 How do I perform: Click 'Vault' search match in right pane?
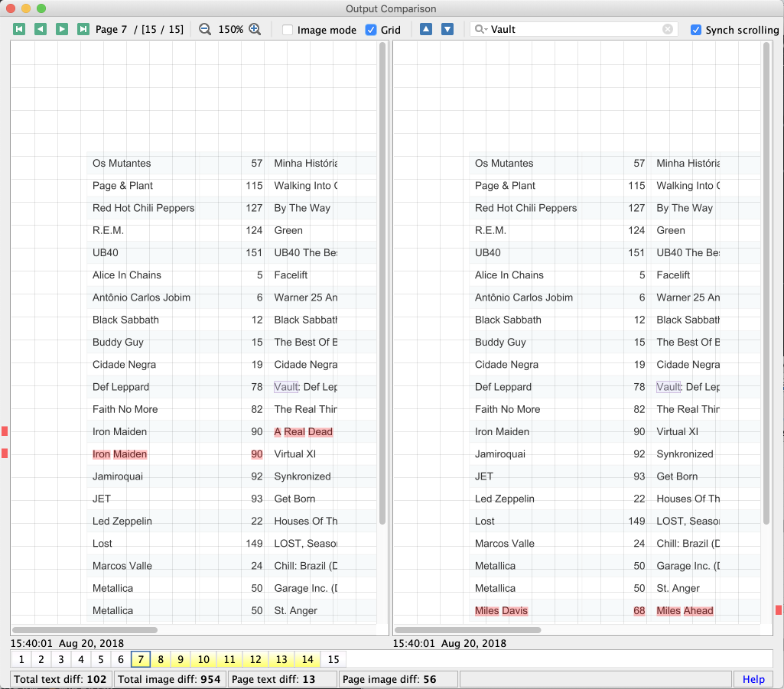click(669, 387)
